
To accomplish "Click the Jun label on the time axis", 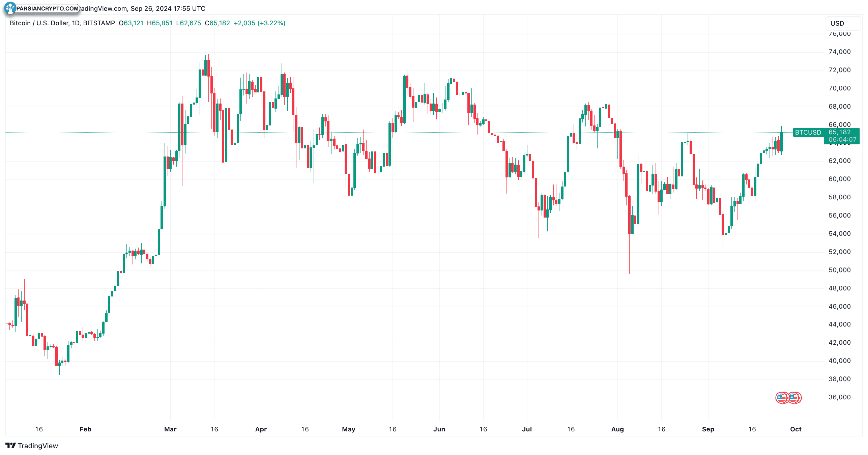I will coord(439,429).
